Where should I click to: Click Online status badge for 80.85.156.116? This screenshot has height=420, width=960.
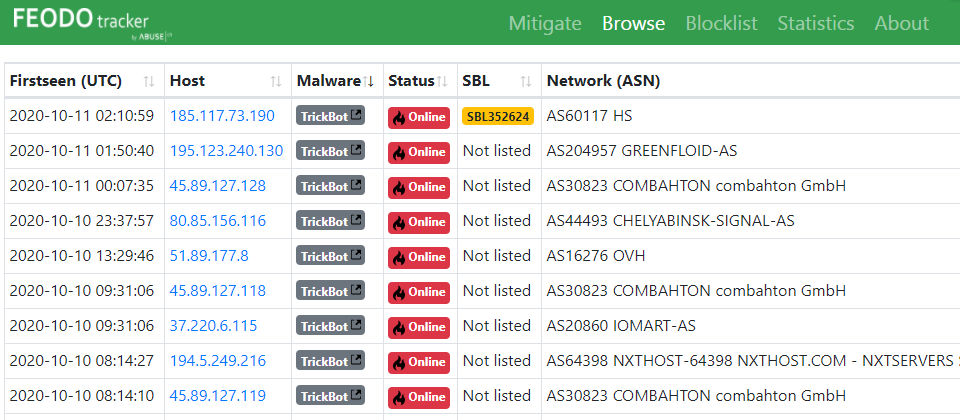click(419, 222)
